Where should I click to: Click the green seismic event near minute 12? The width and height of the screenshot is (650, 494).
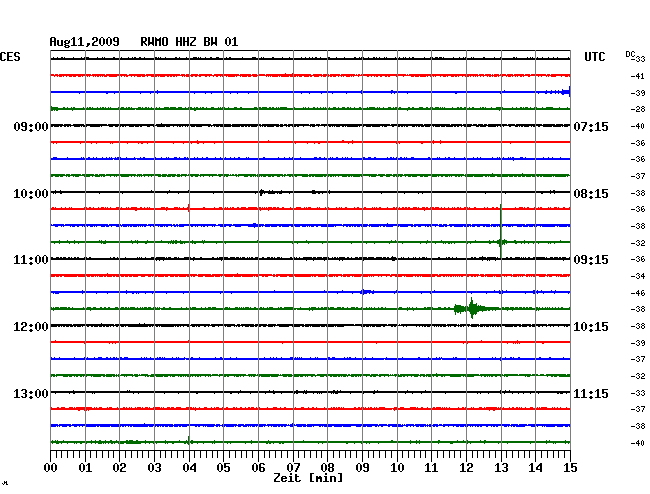point(473,309)
